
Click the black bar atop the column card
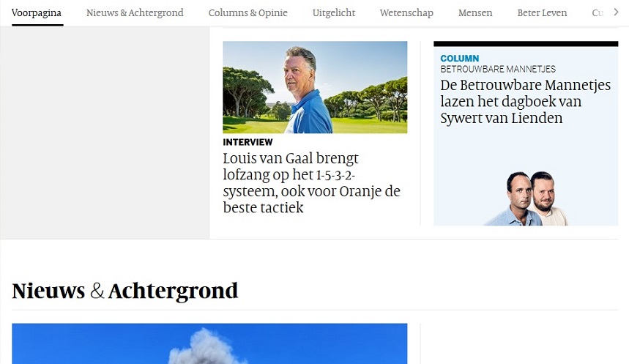[x=526, y=44]
